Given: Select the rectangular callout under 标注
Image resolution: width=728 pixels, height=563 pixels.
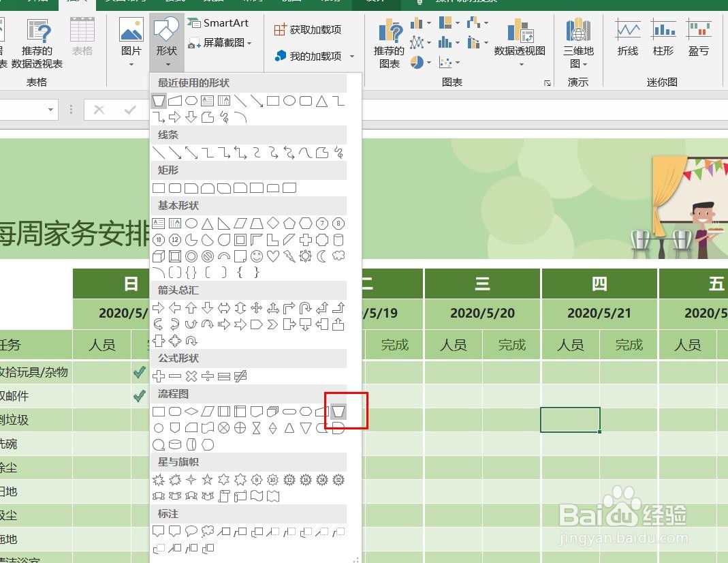Looking at the screenshot, I should (159, 531).
